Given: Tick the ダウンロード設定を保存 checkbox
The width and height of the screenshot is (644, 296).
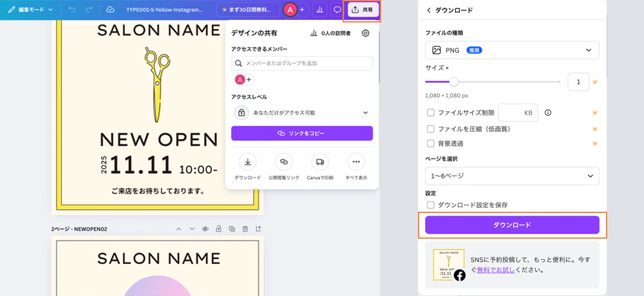Looking at the screenshot, I should [431, 205].
